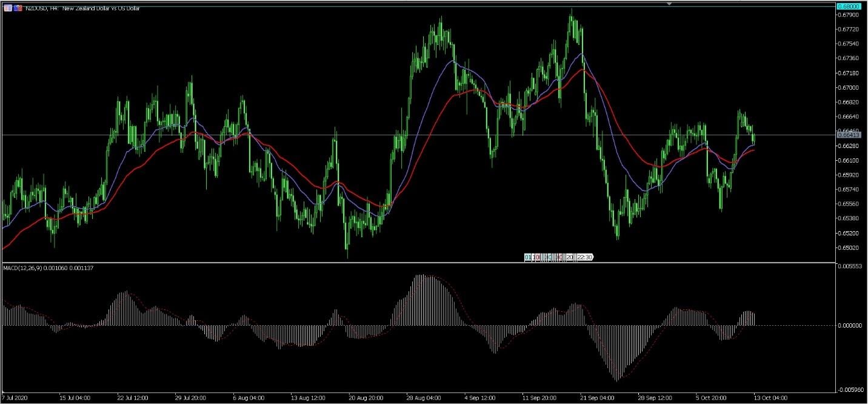The width and height of the screenshot is (868, 404).
Task: Click the cyan 0.68000 price level label
Action: [x=848, y=6]
